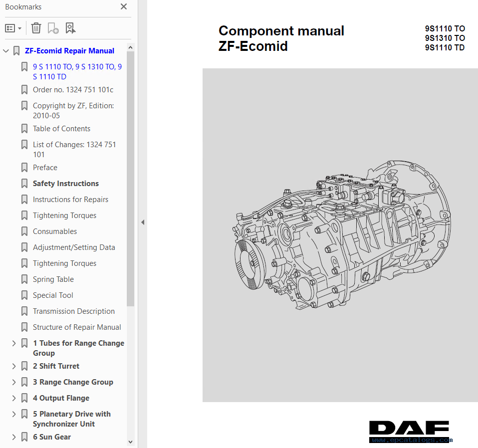Collapse the bookmarks pane with the side arrow
This screenshot has width=478, height=448.
coord(143,222)
